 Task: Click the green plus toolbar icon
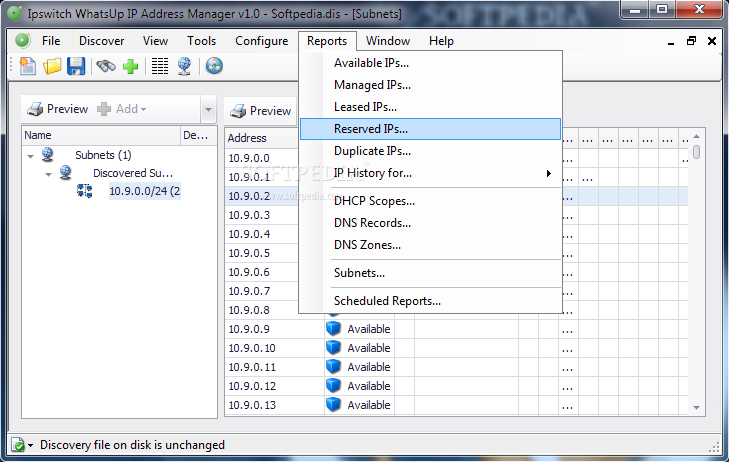click(x=131, y=66)
